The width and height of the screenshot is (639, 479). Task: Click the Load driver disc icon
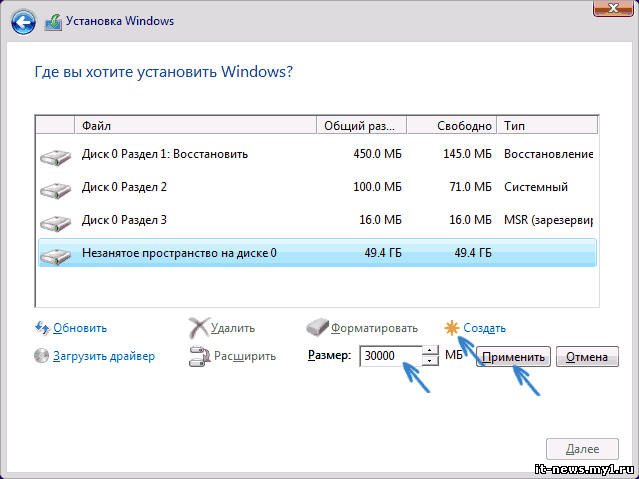tap(41, 356)
